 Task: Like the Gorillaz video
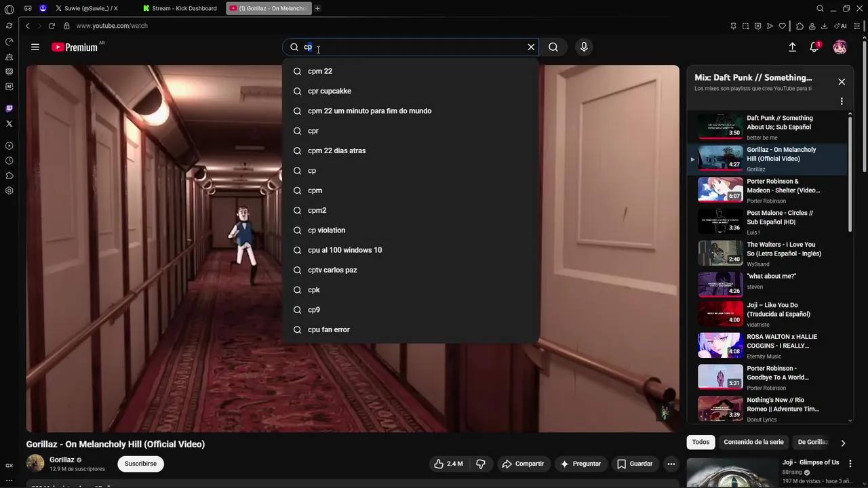pyautogui.click(x=448, y=464)
